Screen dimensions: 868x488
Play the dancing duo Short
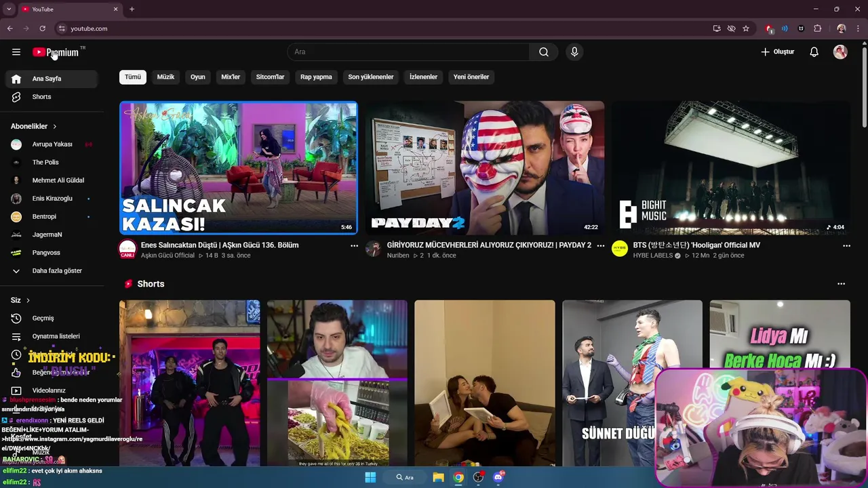click(x=189, y=384)
